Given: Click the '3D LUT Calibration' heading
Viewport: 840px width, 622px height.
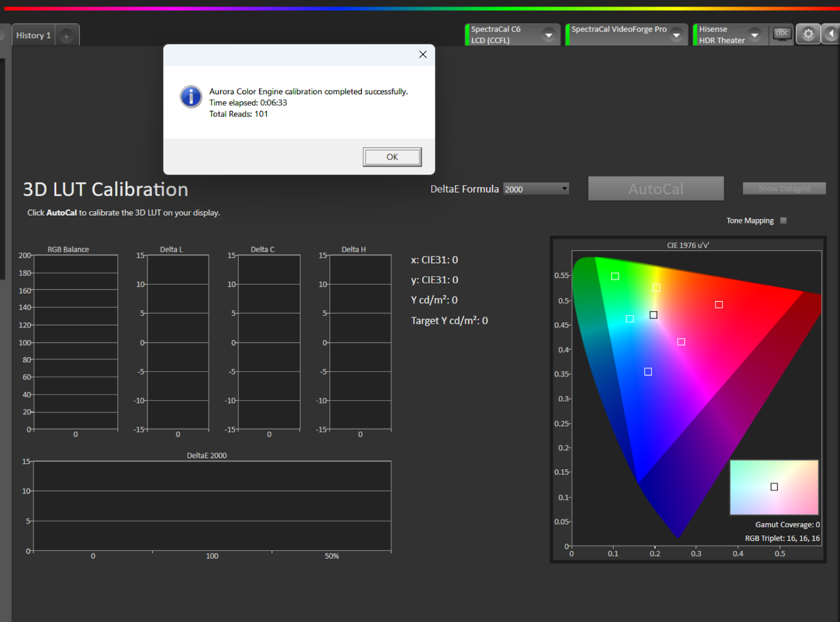Looking at the screenshot, I should tap(106, 189).
